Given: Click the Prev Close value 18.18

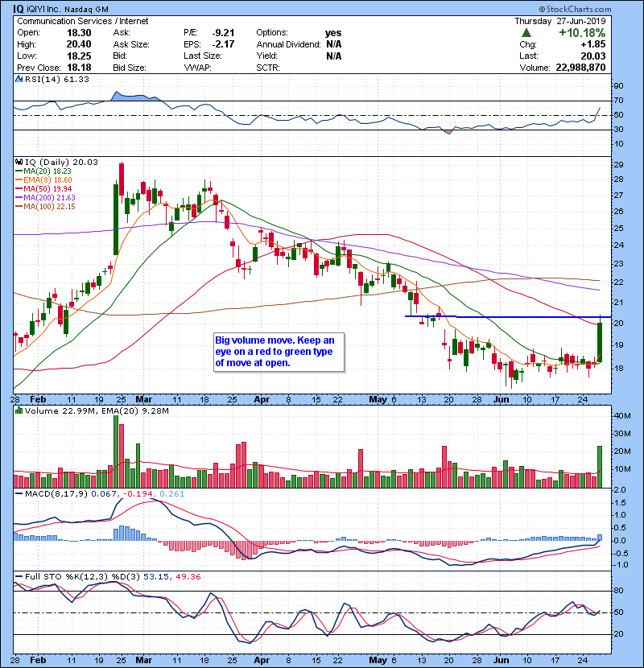Looking at the screenshot, I should coord(79,68).
